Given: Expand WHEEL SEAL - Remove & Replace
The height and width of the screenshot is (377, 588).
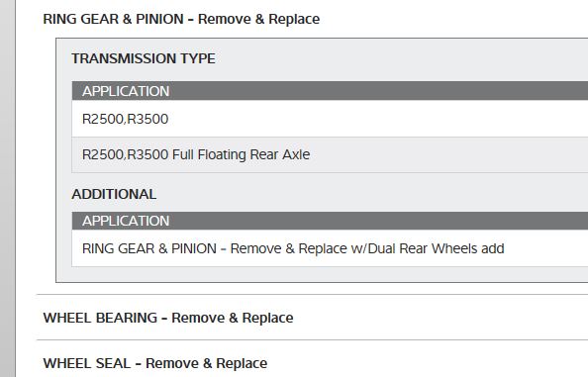Looking at the screenshot, I should 154,363.
